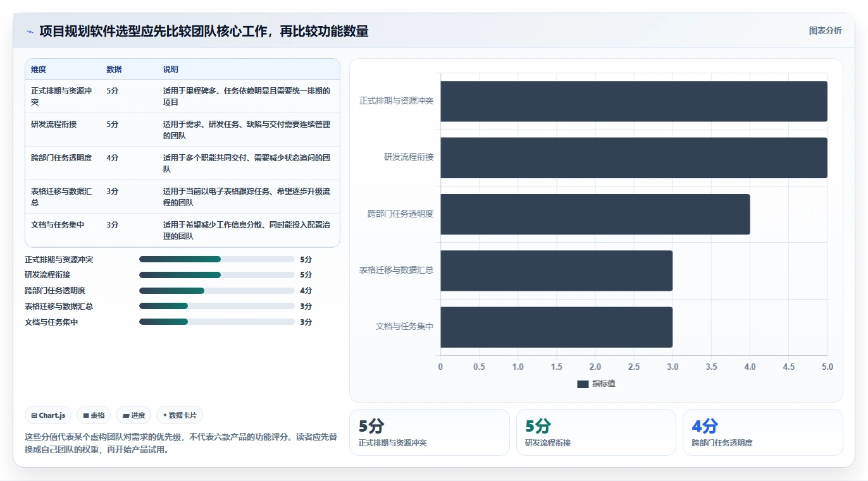Click the 正式排期与资源冲突 chart bar

point(634,101)
